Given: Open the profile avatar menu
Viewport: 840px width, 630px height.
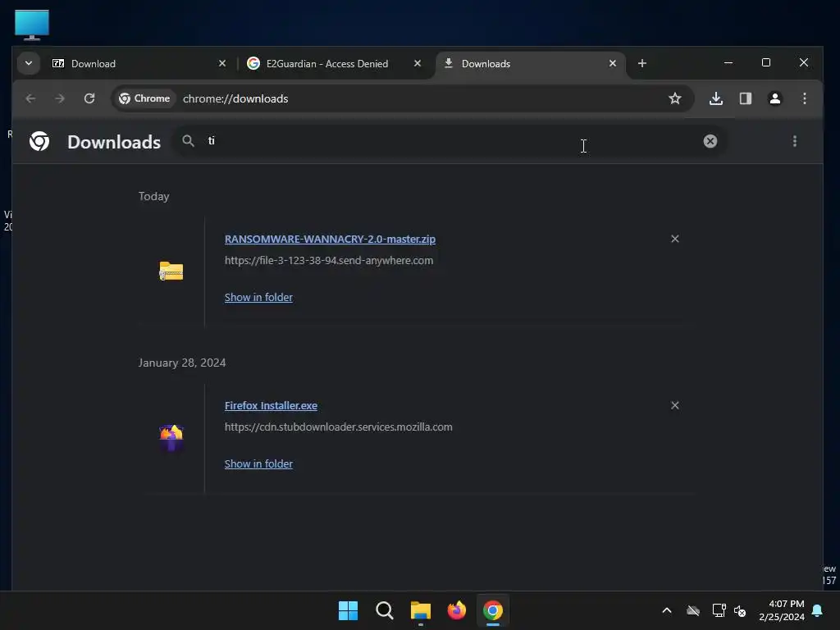Looking at the screenshot, I should (774, 98).
